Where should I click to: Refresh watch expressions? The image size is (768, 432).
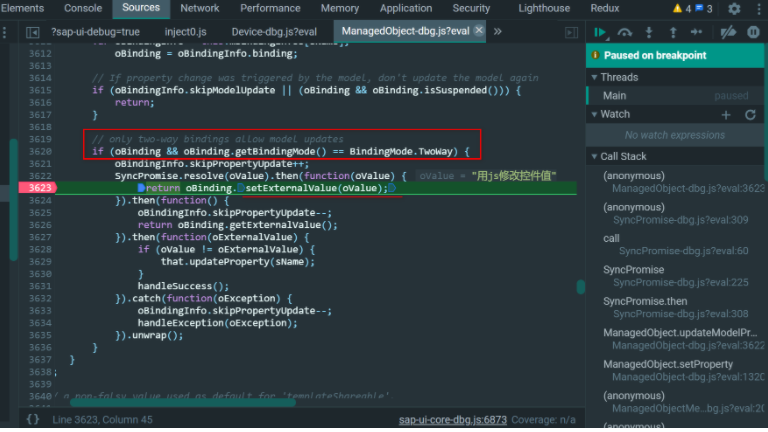(x=750, y=115)
